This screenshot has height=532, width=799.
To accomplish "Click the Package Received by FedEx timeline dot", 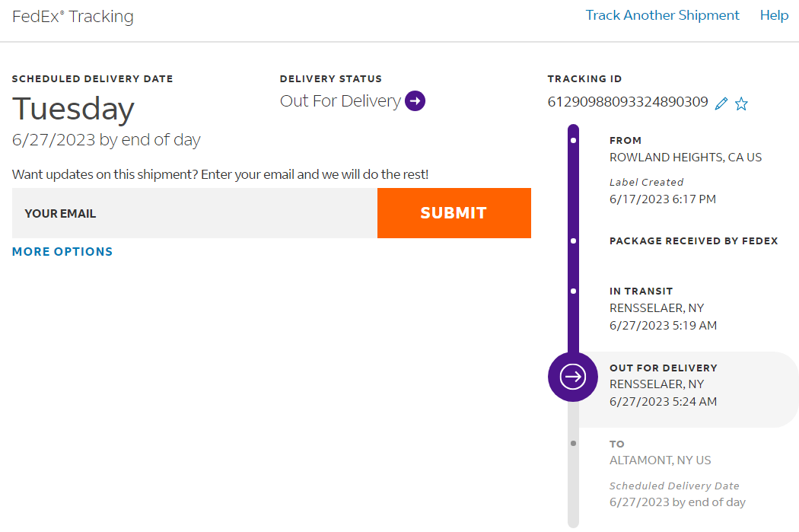I will (573, 241).
